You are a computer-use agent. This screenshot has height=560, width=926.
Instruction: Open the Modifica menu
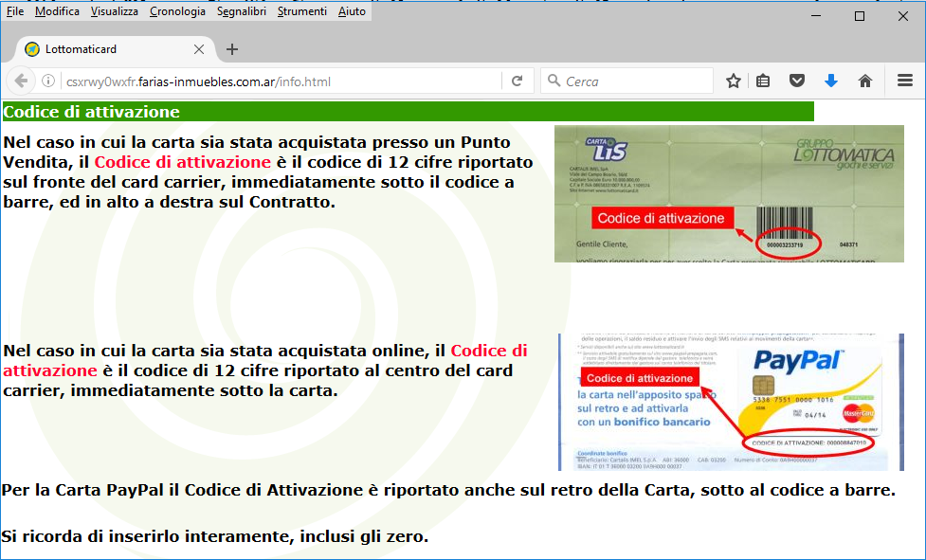57,11
